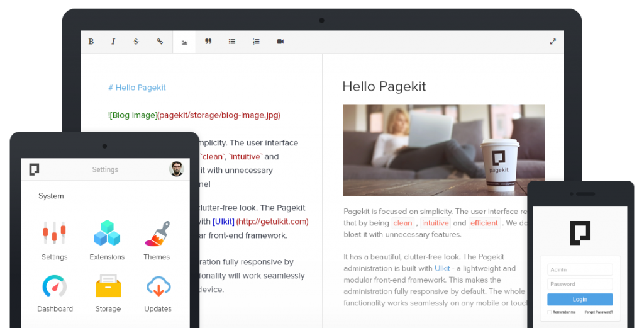
Task: Click the 'intuitive' code tag in preview
Action: coord(435,223)
